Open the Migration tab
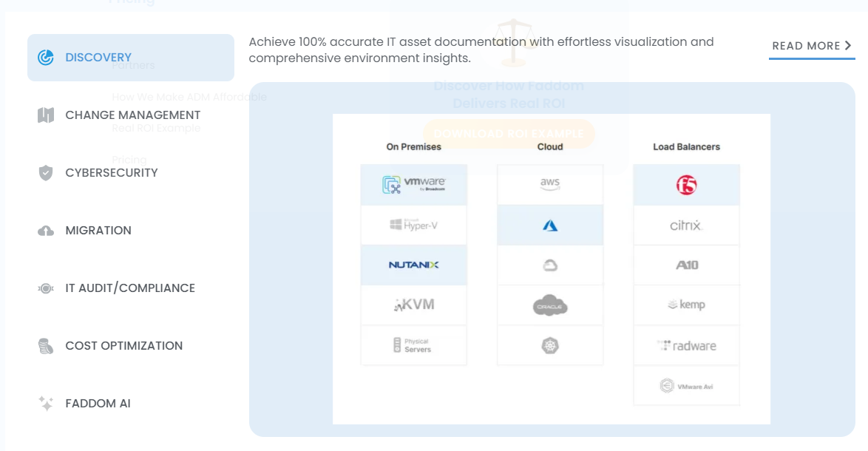This screenshot has width=868, height=451. (131, 230)
